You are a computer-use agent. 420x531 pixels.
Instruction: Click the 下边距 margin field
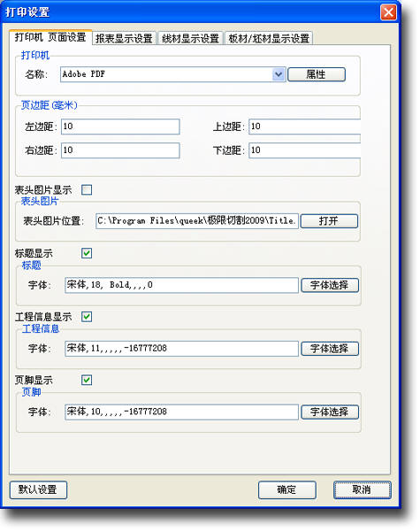[304, 150]
